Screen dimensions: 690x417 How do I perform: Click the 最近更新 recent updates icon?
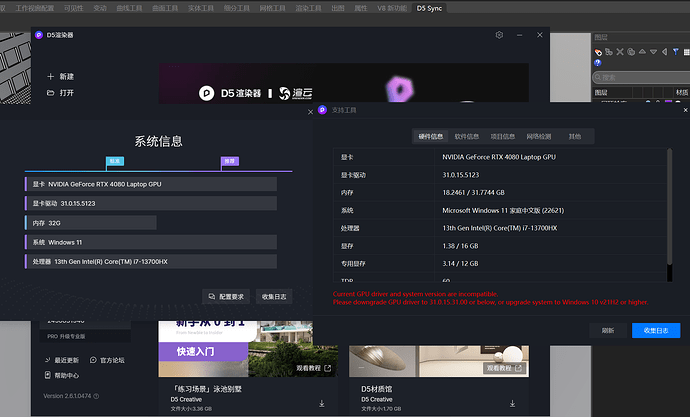pos(48,360)
